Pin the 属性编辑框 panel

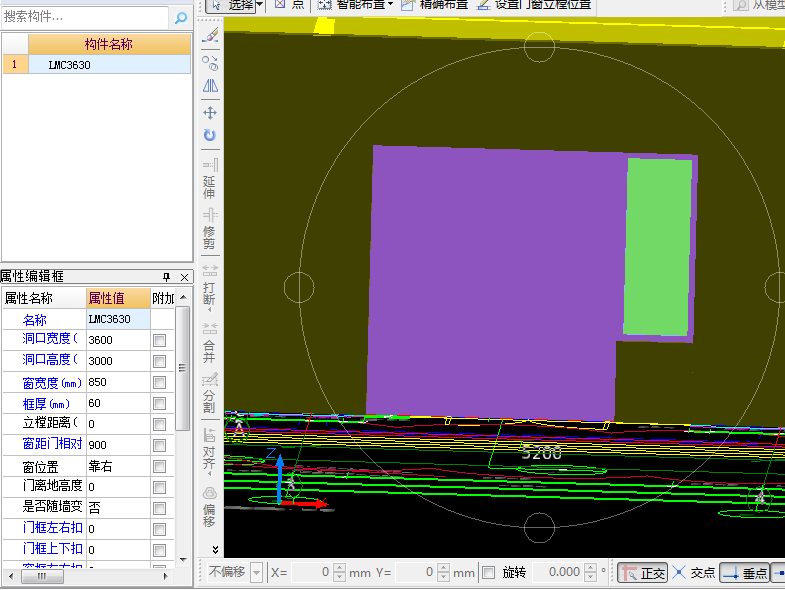pos(167,277)
